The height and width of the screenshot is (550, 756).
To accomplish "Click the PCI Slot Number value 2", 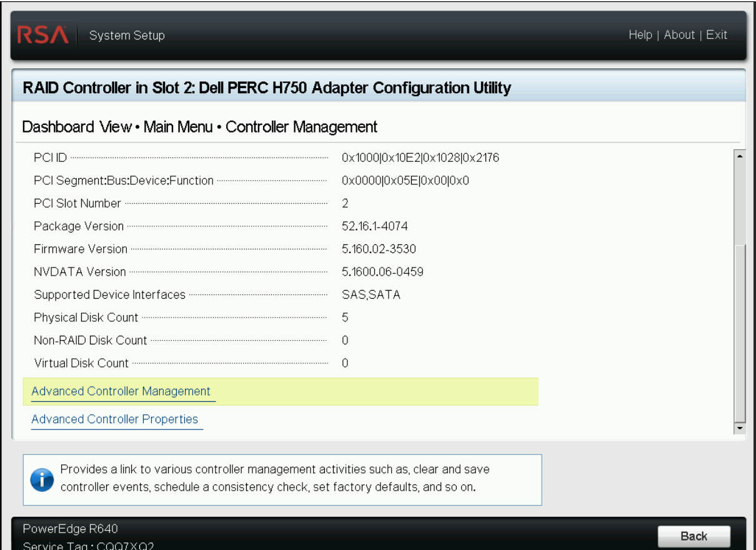I will (x=345, y=203).
